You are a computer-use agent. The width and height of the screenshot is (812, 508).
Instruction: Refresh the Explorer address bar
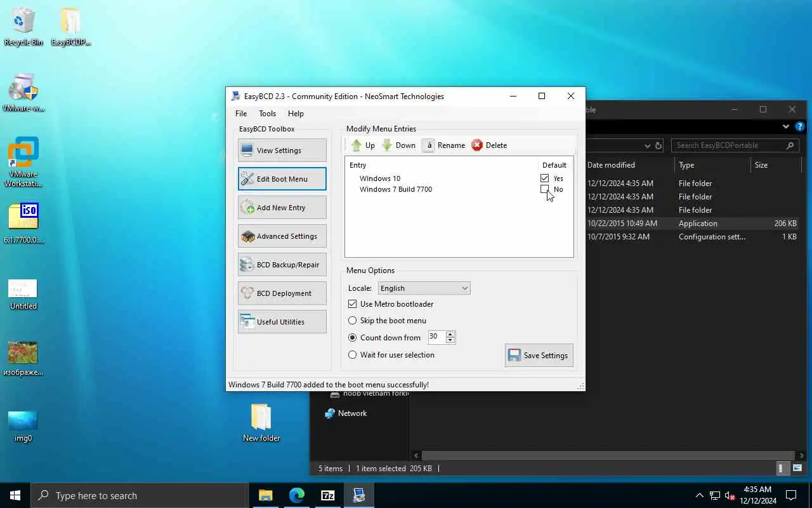[x=658, y=145]
